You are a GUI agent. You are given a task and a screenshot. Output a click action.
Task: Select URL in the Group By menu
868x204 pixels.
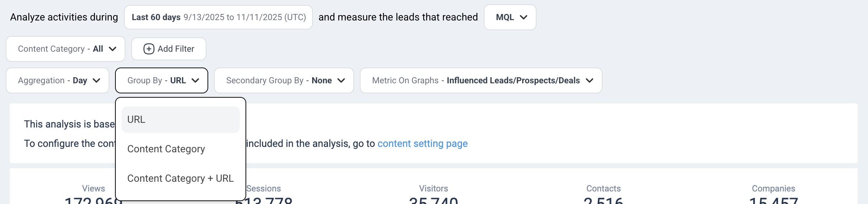point(180,120)
